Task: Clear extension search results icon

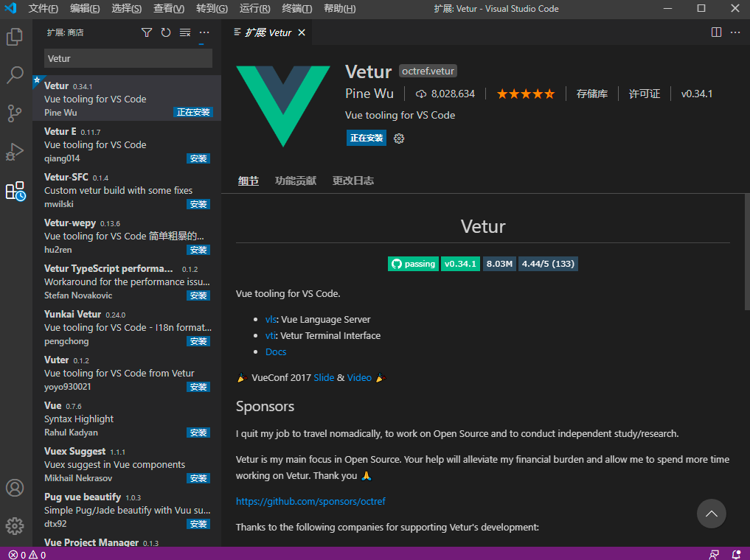Action: [185, 32]
